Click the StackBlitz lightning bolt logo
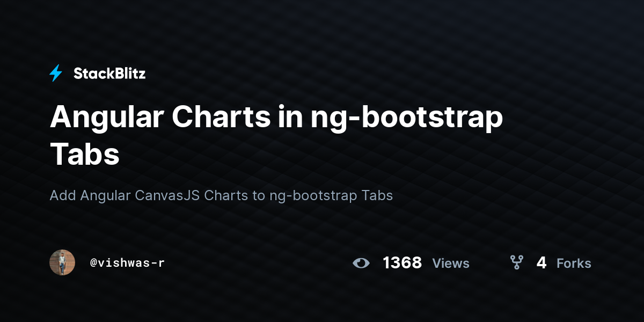Image resolution: width=644 pixels, height=322 pixels. (56, 73)
